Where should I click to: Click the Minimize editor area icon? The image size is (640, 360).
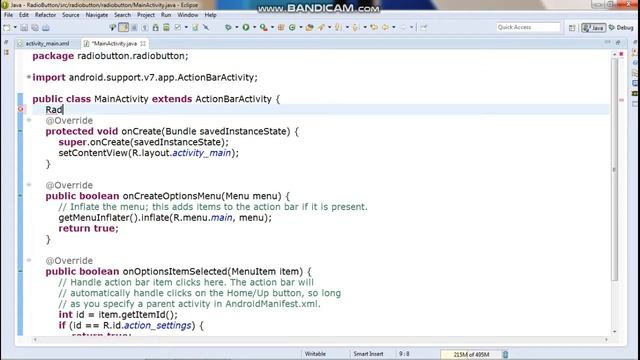click(x=607, y=42)
